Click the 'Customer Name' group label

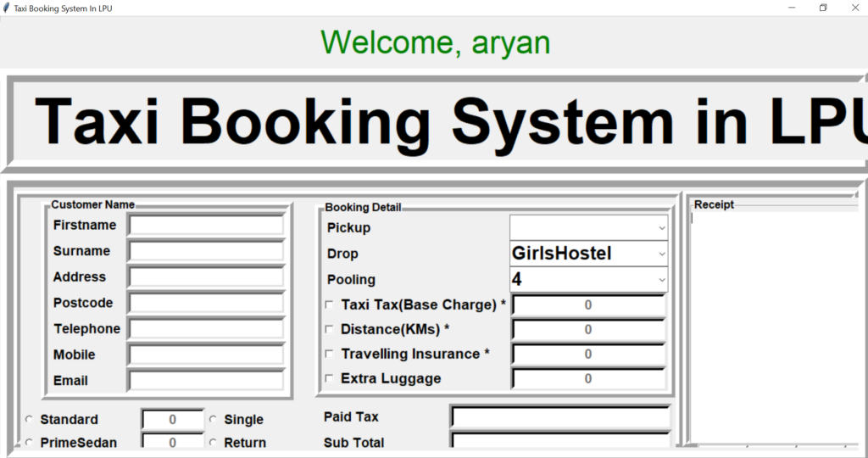tap(92, 204)
